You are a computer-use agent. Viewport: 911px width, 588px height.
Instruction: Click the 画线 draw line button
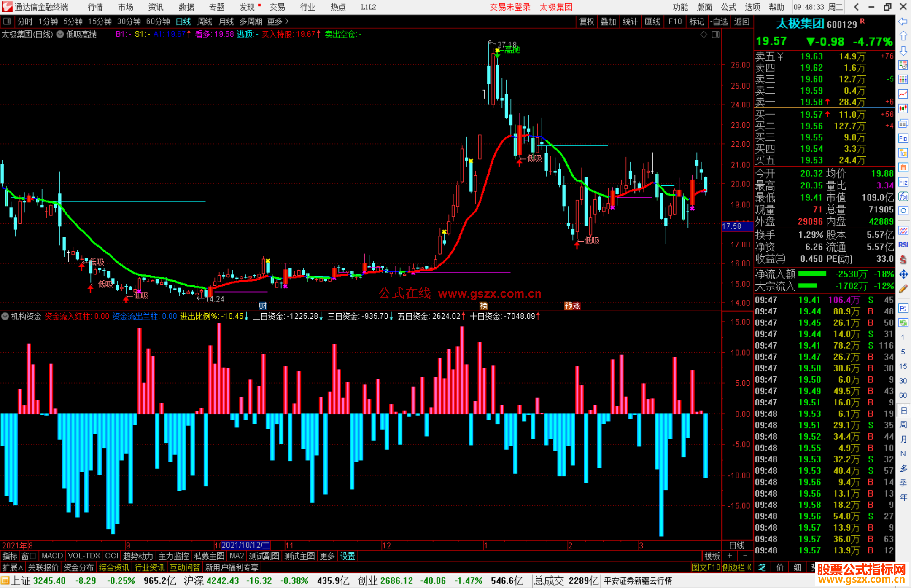point(652,21)
